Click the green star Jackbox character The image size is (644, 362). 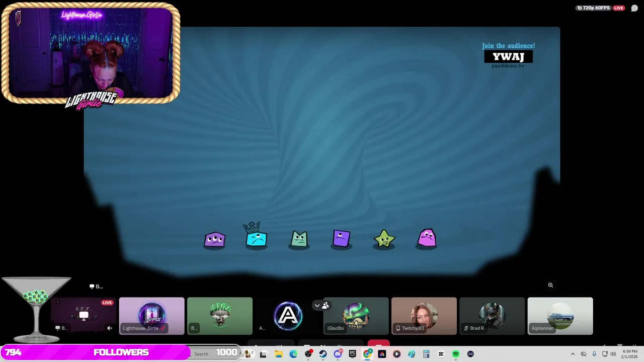384,239
